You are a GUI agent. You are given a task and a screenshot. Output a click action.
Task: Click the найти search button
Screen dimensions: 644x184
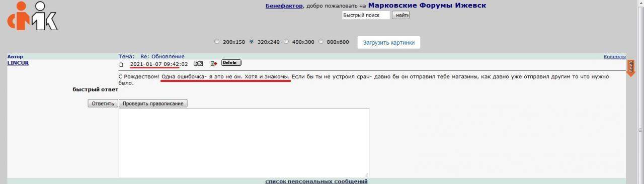coord(401,16)
